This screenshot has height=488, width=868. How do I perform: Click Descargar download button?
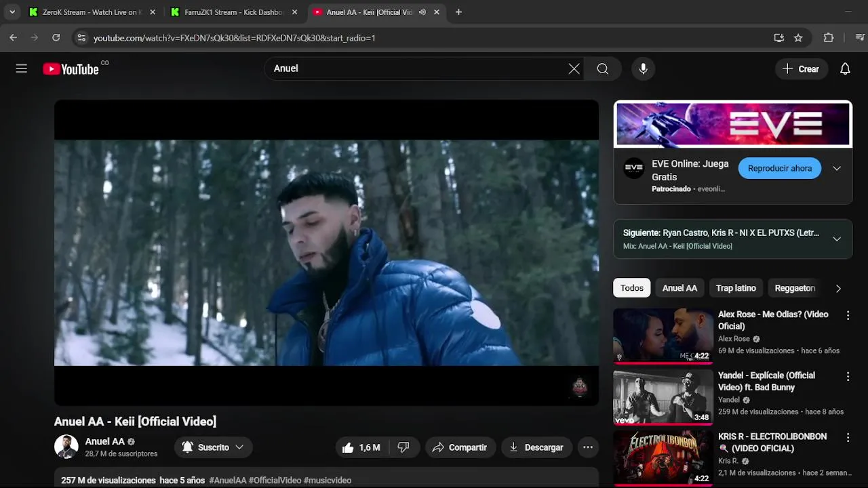point(536,447)
